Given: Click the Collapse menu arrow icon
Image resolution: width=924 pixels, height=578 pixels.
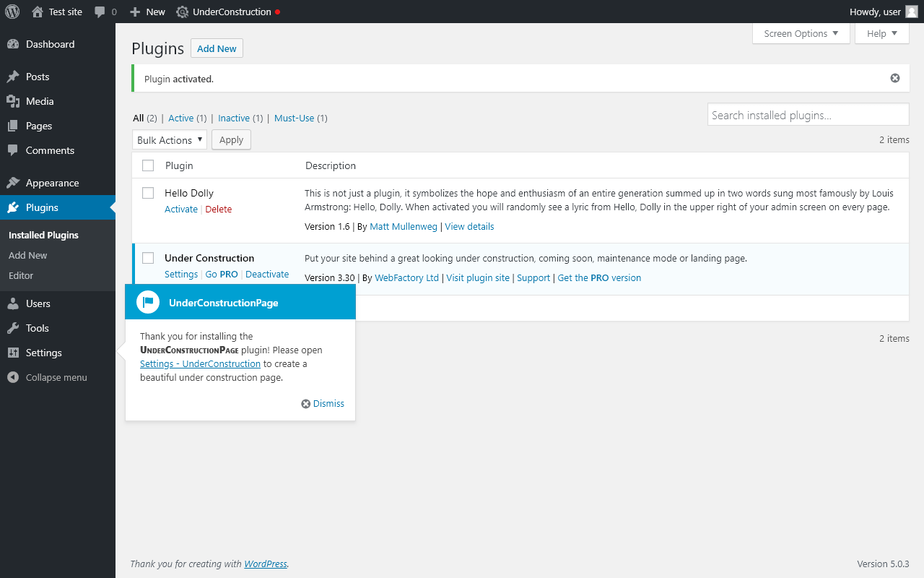Looking at the screenshot, I should pyautogui.click(x=12, y=377).
